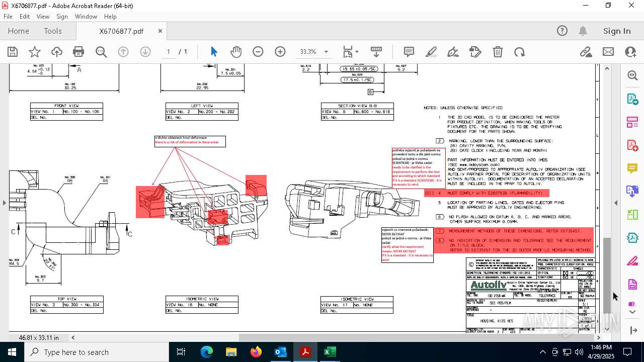Image resolution: width=644 pixels, height=362 pixels.
Task: Open the find text magnifier tool
Action: click(101, 52)
